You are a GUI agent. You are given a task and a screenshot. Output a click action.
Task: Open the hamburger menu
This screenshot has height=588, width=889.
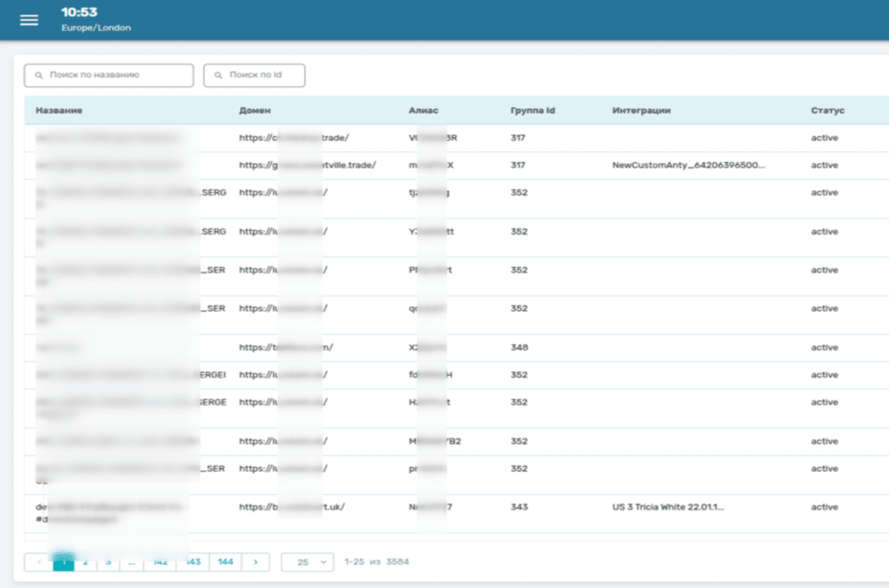click(x=29, y=20)
